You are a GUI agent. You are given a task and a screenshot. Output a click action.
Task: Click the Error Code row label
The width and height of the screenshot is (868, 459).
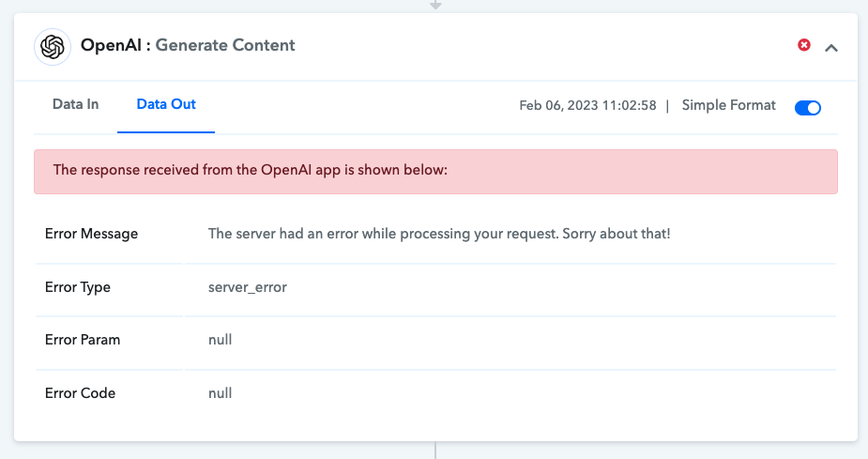click(x=81, y=393)
